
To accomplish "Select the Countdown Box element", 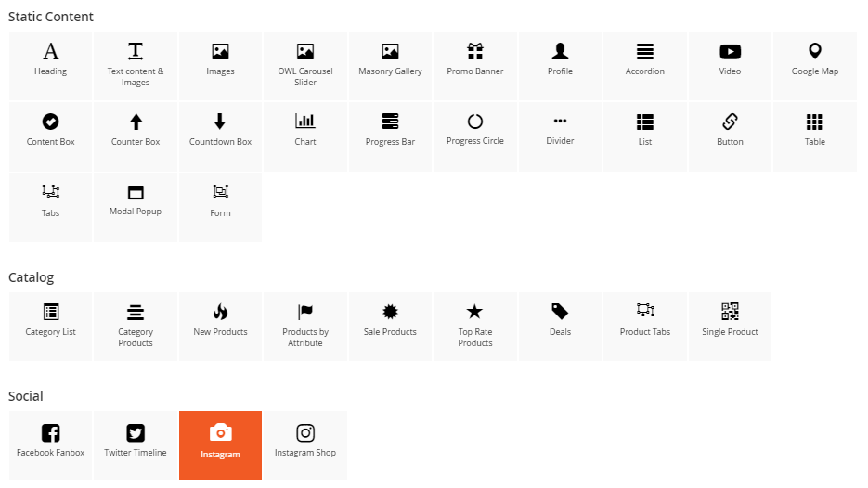I will click(x=220, y=135).
